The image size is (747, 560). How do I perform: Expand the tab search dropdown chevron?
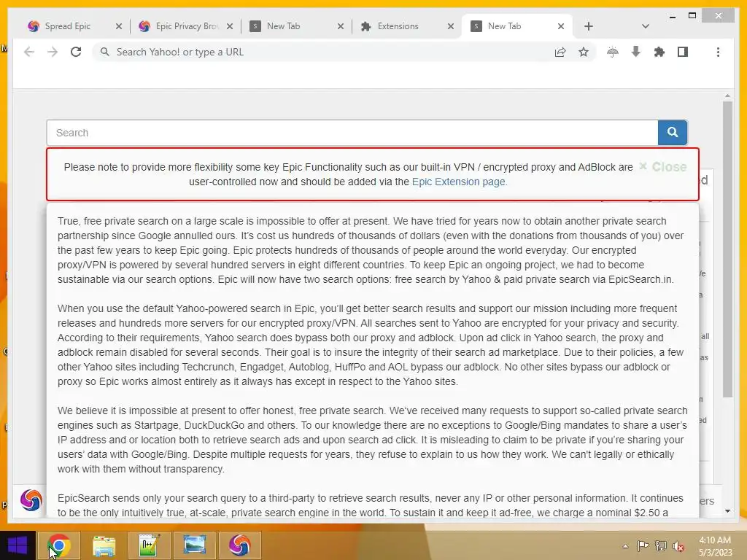point(645,26)
